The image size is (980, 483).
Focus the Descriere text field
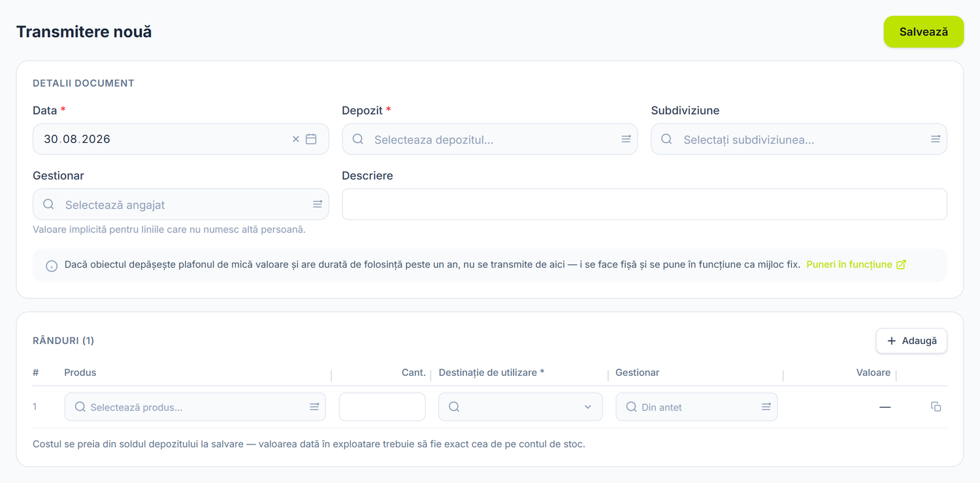coord(645,204)
